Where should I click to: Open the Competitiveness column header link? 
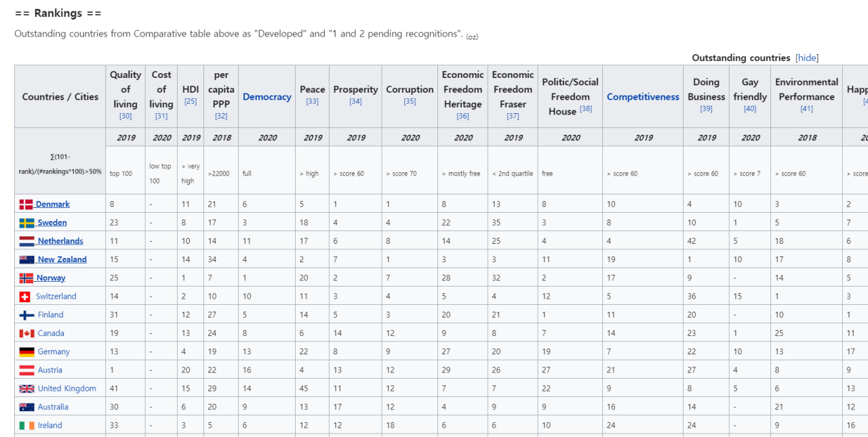click(x=642, y=97)
